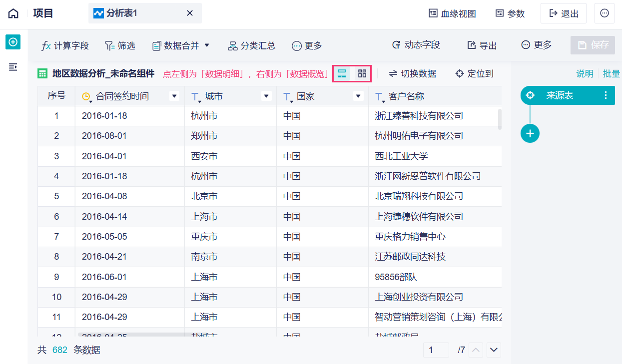Screen dimensions: 622x364
Task: Open the 来源表 node three-dot menu
Action: tap(606, 95)
